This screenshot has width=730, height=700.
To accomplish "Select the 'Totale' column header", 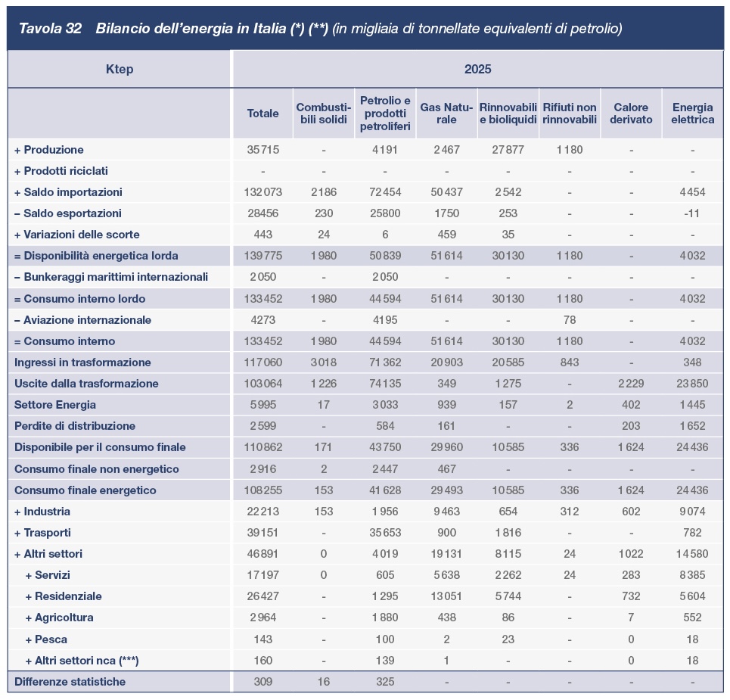I will (x=262, y=114).
